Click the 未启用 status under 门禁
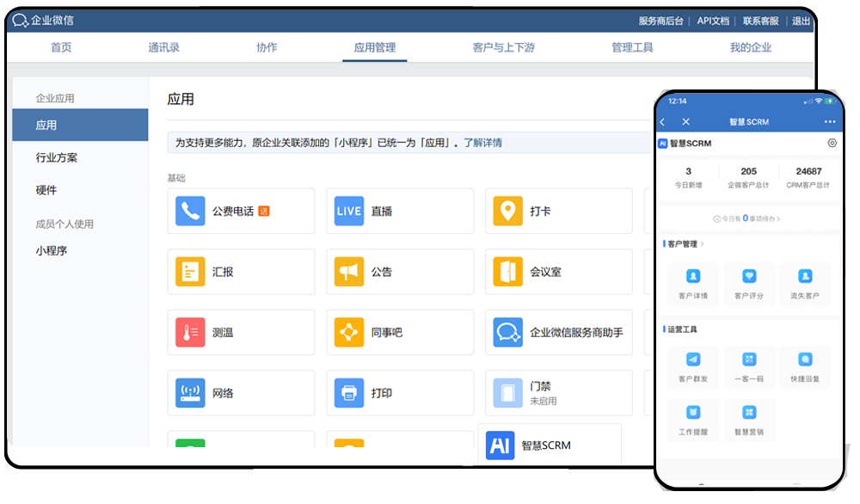 (543, 401)
